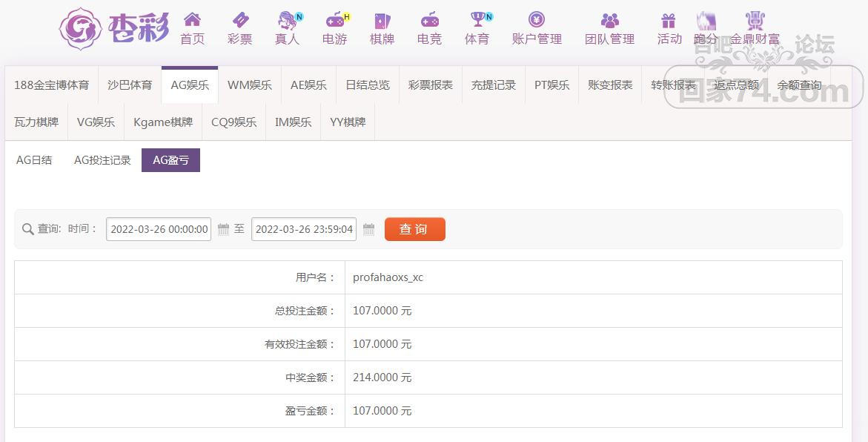Open the 日结总览 tab
This screenshot has height=442, width=868.
(x=368, y=85)
